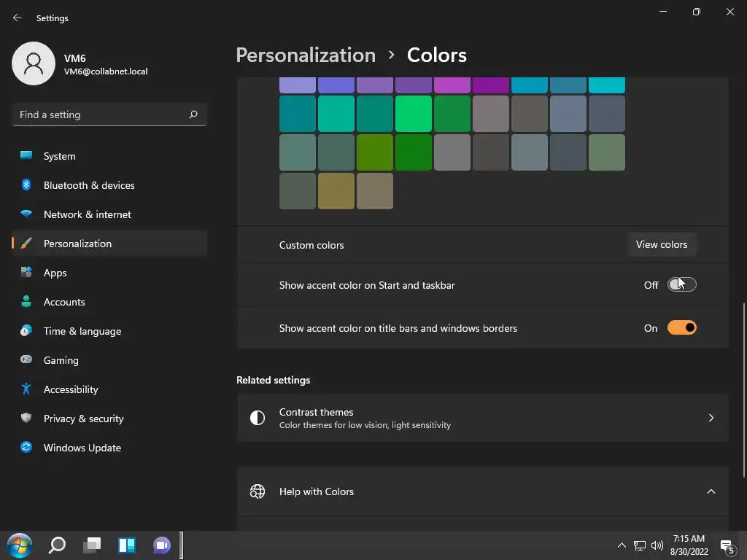Viewport: 747px width, 560px height.
Task: Click the View colors button
Action: [x=662, y=244]
